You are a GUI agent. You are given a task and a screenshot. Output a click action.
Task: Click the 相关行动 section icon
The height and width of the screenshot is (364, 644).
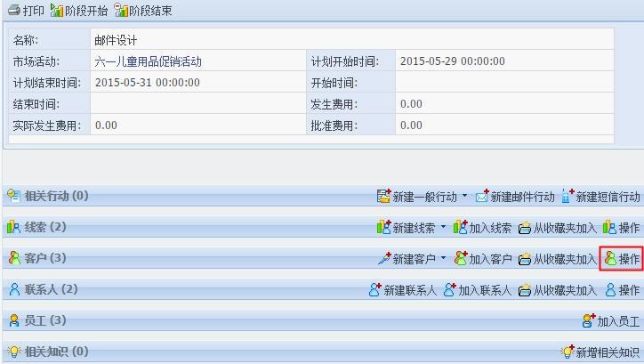[x=14, y=196]
